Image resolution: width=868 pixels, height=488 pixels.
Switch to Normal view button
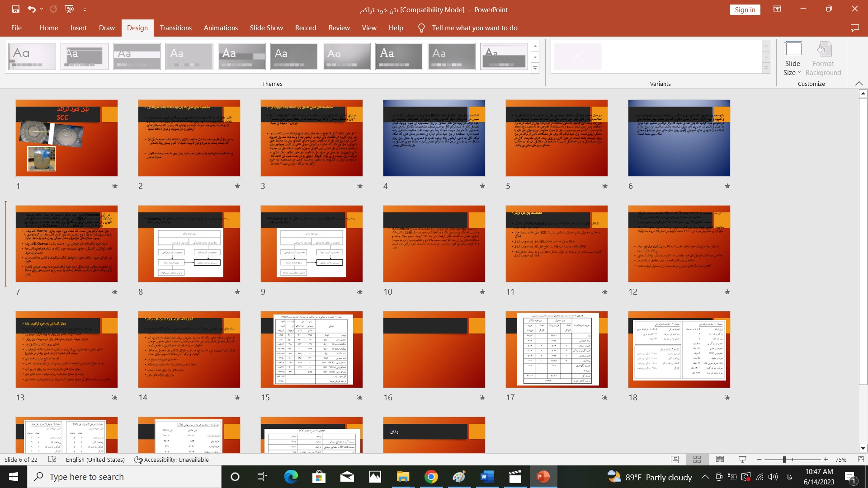pos(675,460)
